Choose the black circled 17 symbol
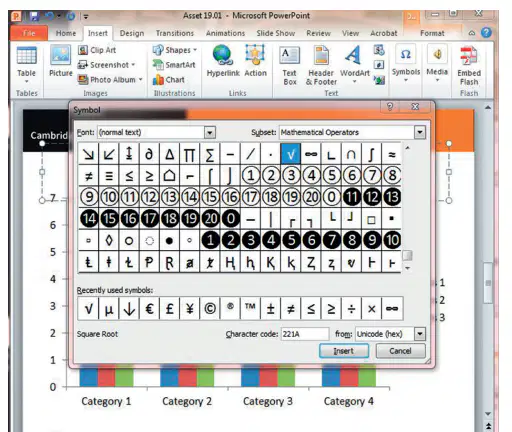The width and height of the screenshot is (512, 432). point(150,218)
